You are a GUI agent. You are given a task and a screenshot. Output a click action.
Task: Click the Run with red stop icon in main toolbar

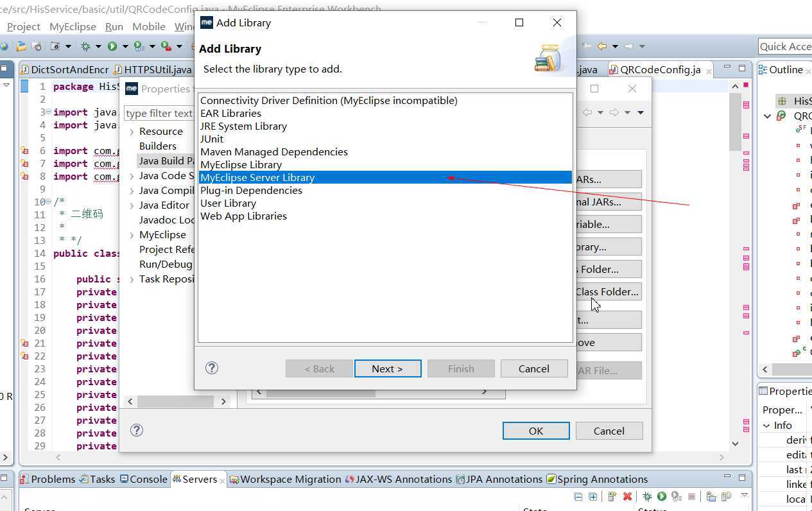point(166,46)
